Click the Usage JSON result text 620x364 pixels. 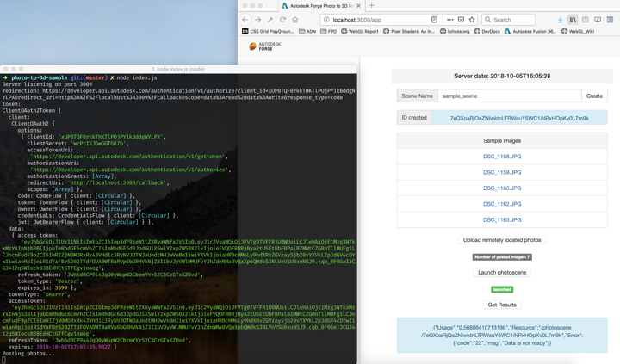[502, 335]
